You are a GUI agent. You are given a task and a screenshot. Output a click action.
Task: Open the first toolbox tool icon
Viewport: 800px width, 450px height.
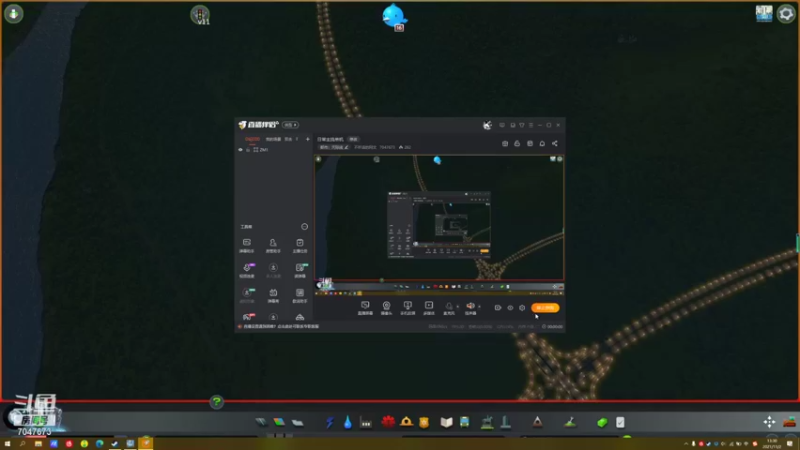click(x=246, y=245)
